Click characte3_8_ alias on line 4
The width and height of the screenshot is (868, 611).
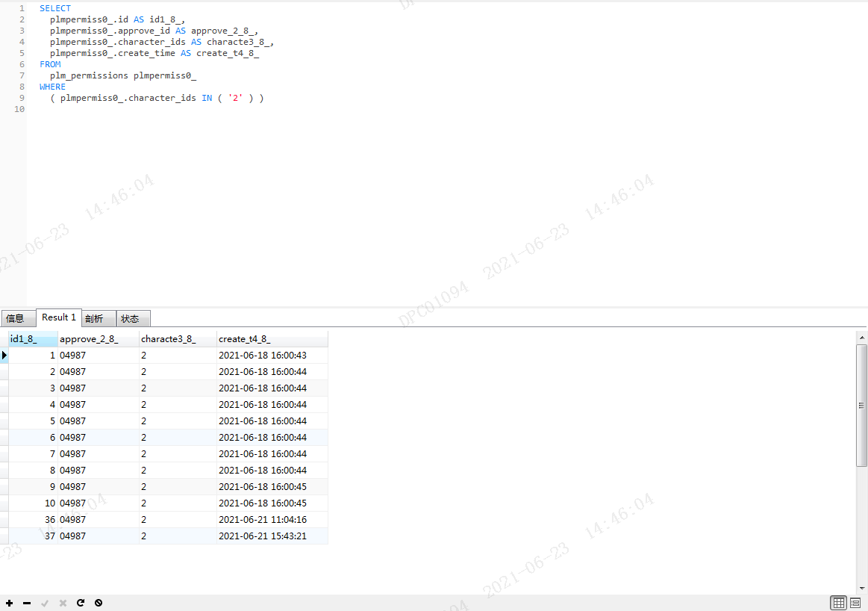pyautogui.click(x=238, y=42)
